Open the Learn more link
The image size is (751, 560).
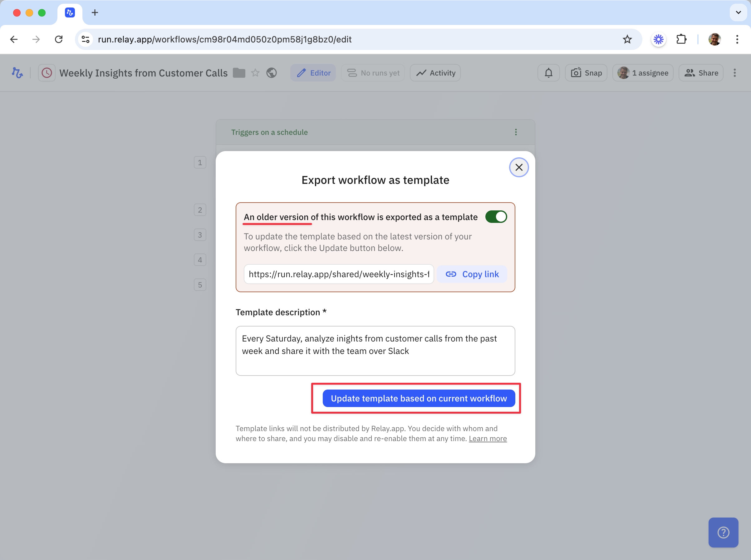(488, 439)
